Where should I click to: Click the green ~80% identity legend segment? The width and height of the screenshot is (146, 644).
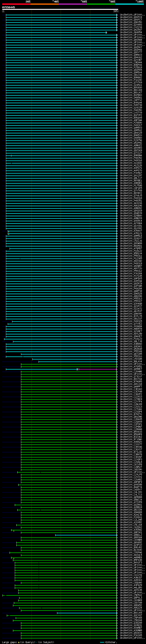(101, 4)
